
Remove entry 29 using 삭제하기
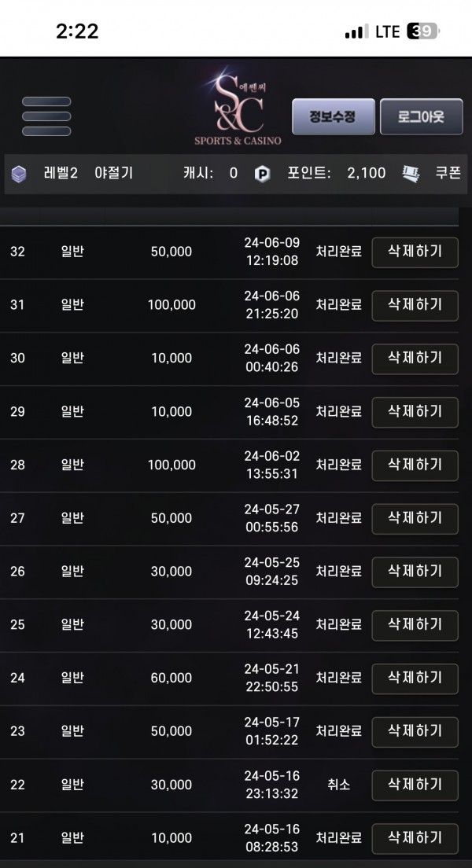tap(415, 411)
